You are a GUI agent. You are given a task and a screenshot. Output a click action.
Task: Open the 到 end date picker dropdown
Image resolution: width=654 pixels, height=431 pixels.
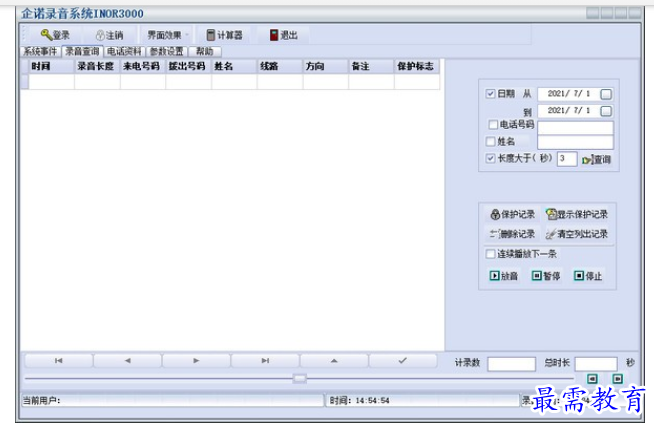606,111
